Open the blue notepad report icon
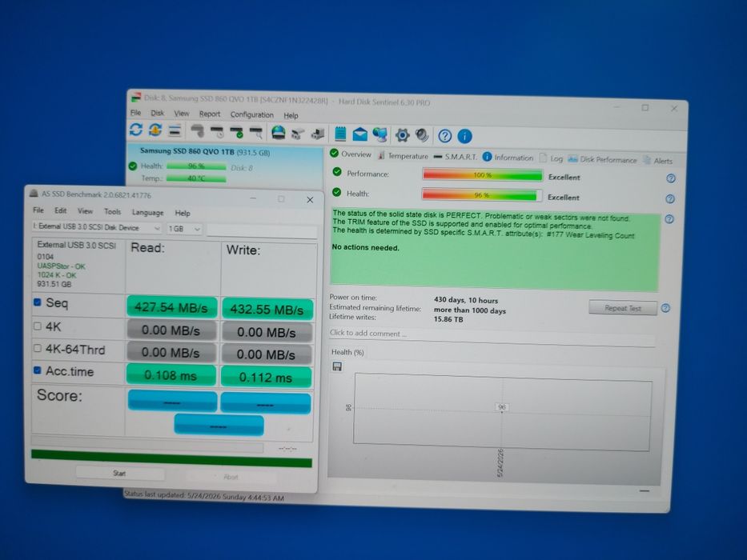Image resolution: width=747 pixels, height=560 pixels. coord(340,134)
